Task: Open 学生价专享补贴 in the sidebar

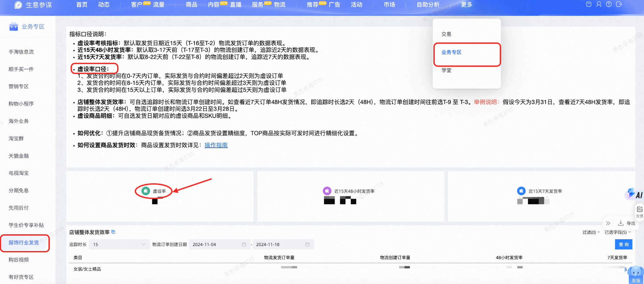Action: point(26,225)
